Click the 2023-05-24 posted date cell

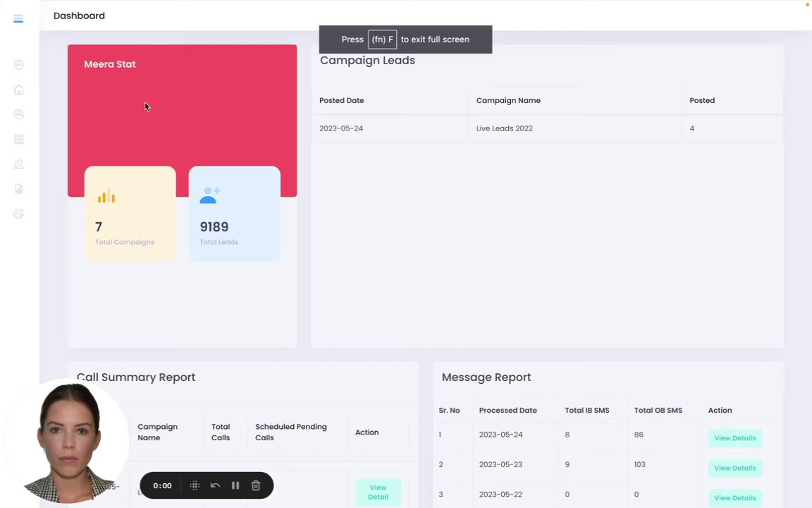(341, 128)
